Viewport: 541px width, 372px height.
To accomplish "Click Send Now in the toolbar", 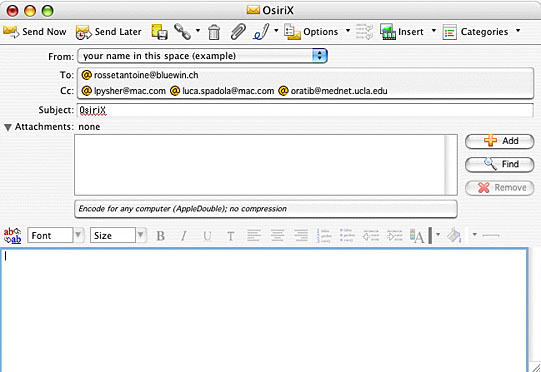I will (35, 32).
